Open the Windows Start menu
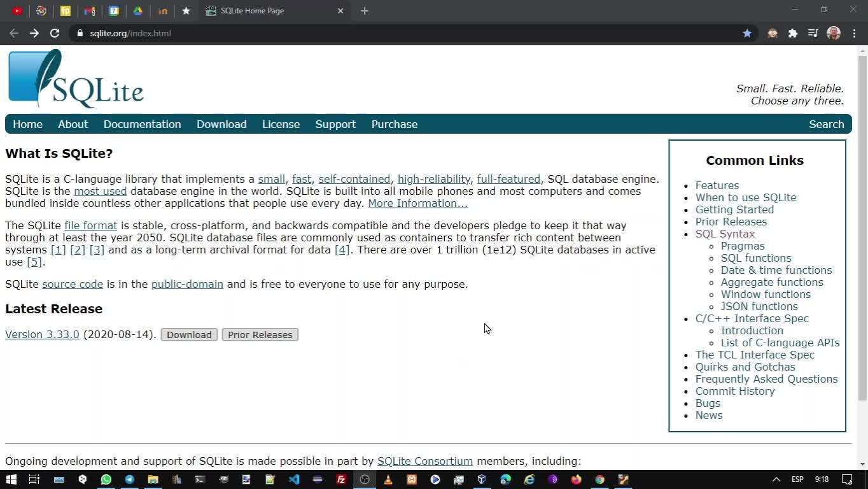The width and height of the screenshot is (868, 489). coord(11,479)
